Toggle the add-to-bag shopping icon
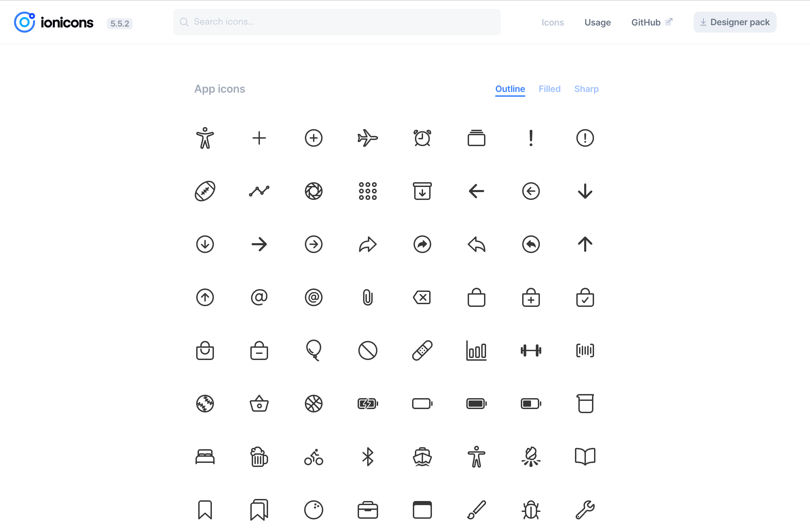Viewport: 810px width, 532px height. (x=530, y=297)
